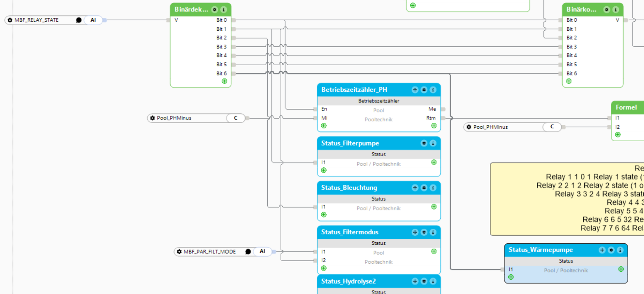Select the Status_Wärmepumpe block title
This screenshot has width=644, height=294.
[x=540, y=250]
